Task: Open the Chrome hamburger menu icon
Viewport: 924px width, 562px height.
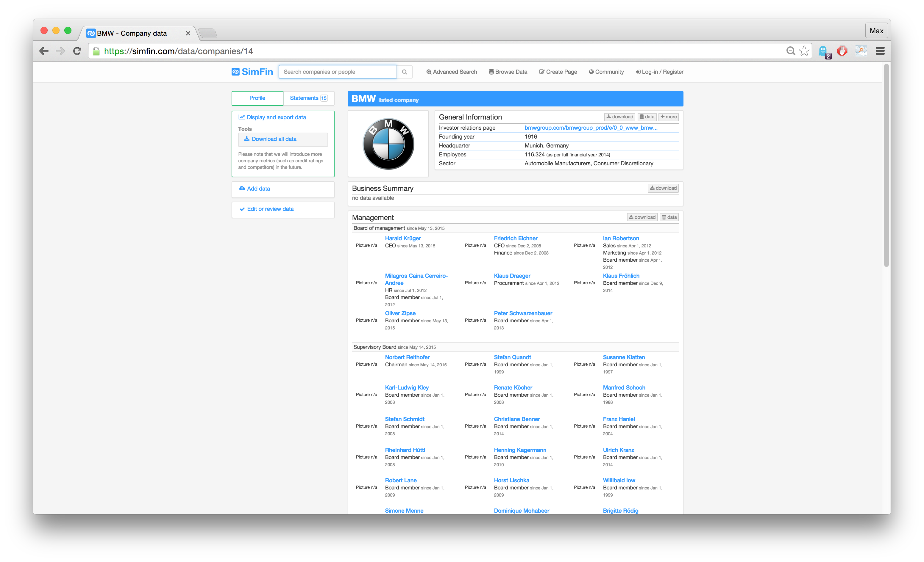Action: [x=880, y=51]
